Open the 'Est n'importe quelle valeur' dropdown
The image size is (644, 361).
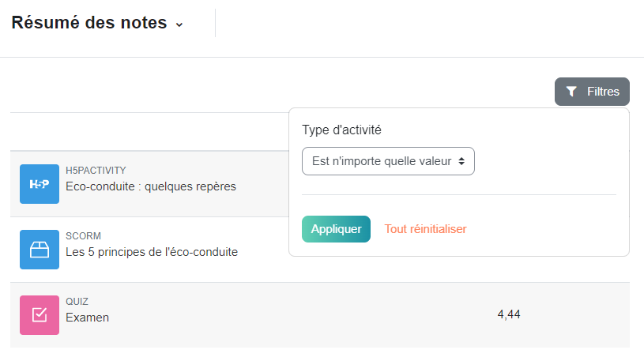pyautogui.click(x=388, y=161)
